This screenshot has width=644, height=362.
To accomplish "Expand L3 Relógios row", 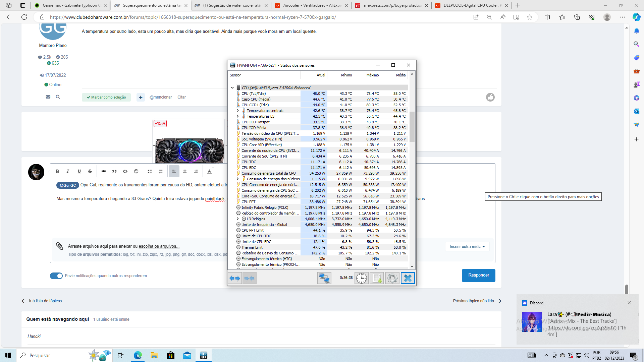I will coord(238,219).
